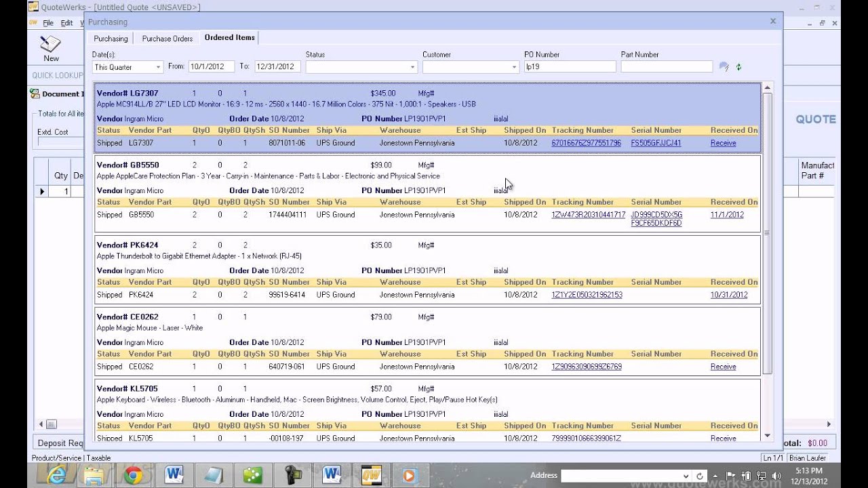Open File Explorer from the taskbar
Screen dimensions: 868x488
click(93, 475)
